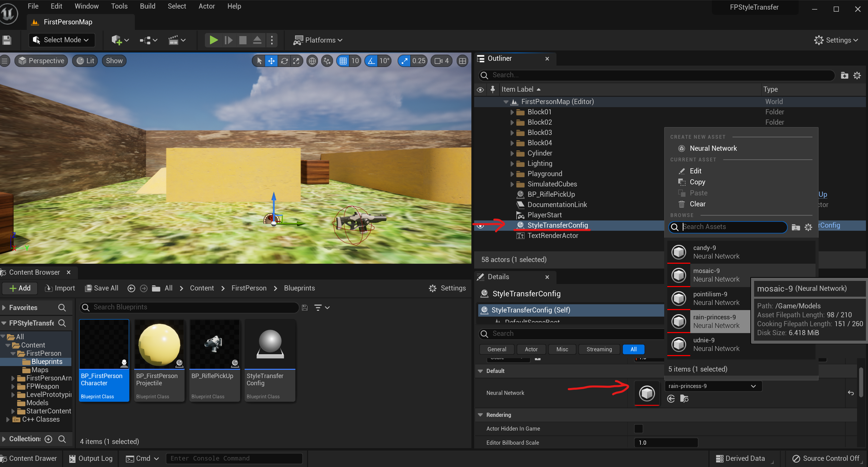Open Platforms dropdown
The height and width of the screenshot is (467, 868).
318,40
